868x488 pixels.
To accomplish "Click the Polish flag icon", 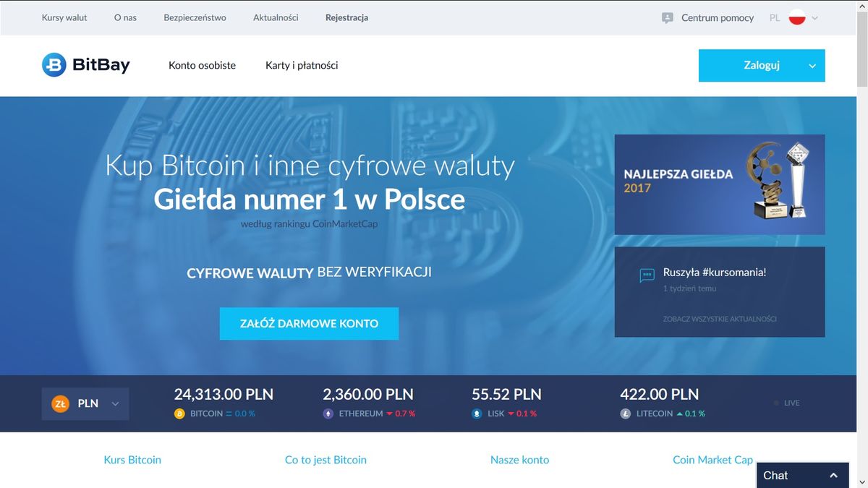I will click(797, 17).
